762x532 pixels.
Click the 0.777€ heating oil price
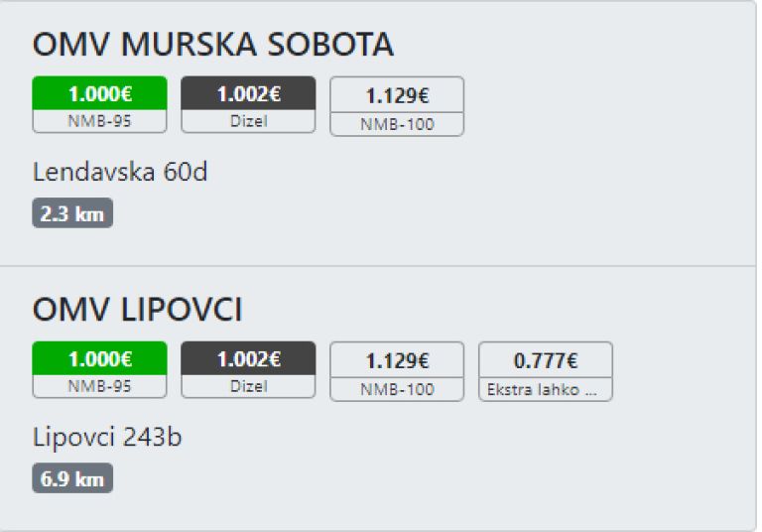(546, 360)
